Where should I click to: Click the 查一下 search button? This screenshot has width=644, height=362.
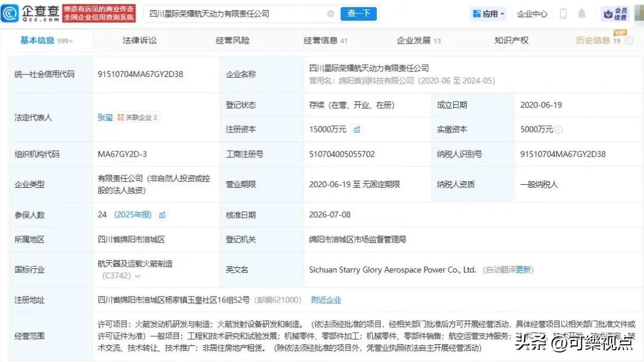pyautogui.click(x=358, y=14)
